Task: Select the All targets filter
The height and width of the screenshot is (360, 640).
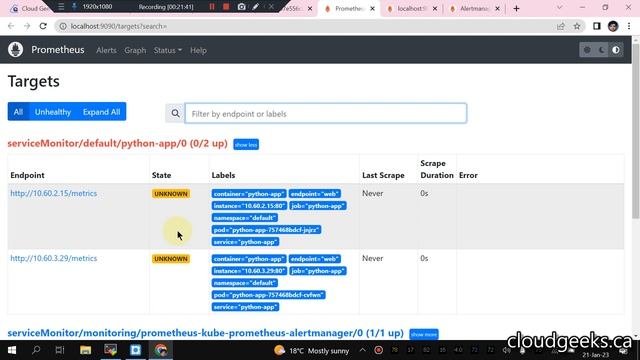Action: (x=18, y=111)
